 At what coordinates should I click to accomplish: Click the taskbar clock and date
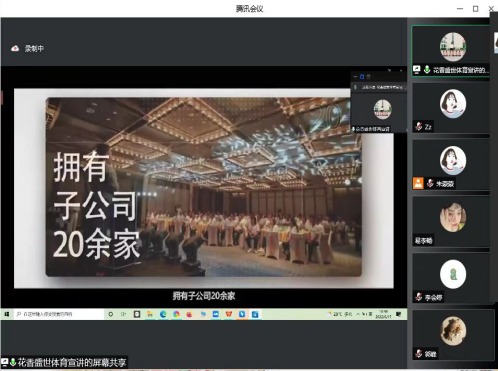click(383, 314)
